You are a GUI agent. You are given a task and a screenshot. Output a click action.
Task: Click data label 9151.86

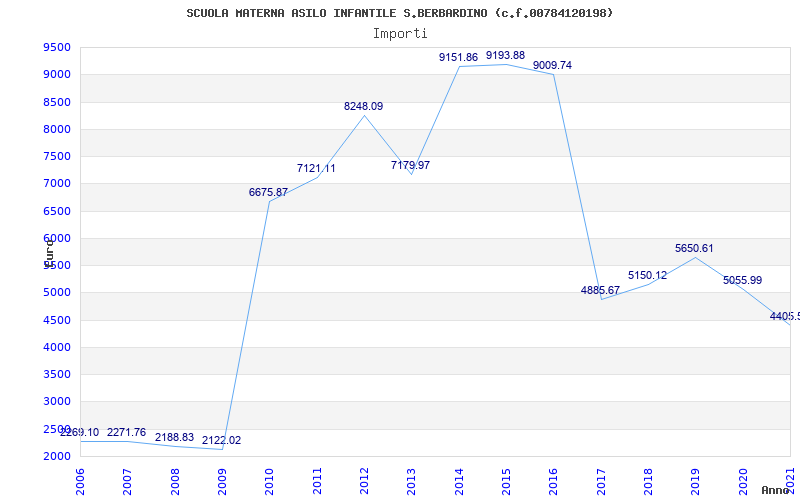(458, 58)
